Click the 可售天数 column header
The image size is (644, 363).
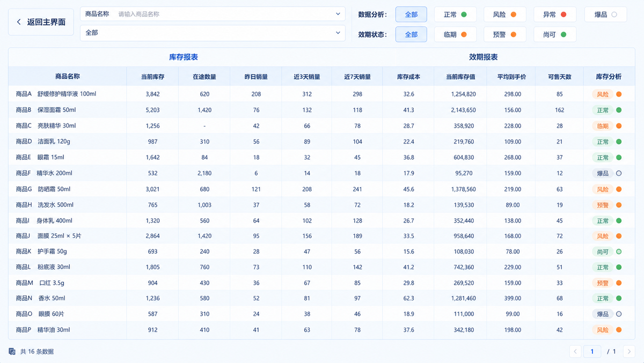tap(560, 77)
